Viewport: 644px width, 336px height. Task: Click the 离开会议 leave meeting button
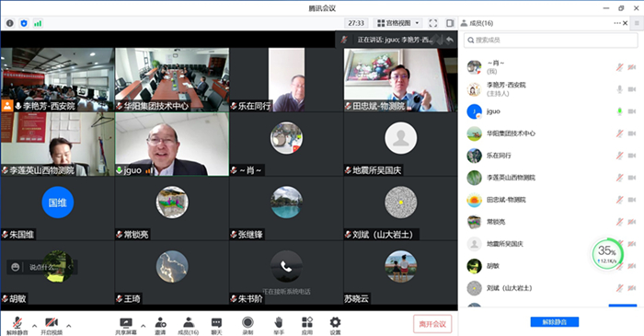[x=432, y=324]
